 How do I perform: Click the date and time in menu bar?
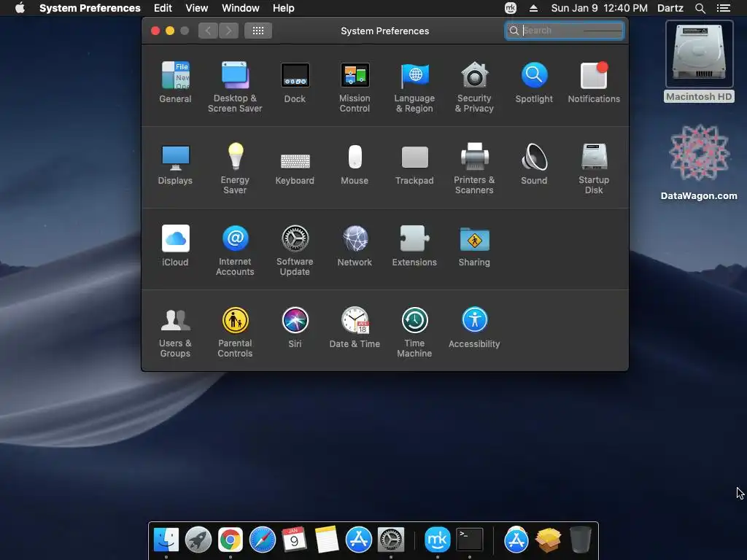[600, 8]
